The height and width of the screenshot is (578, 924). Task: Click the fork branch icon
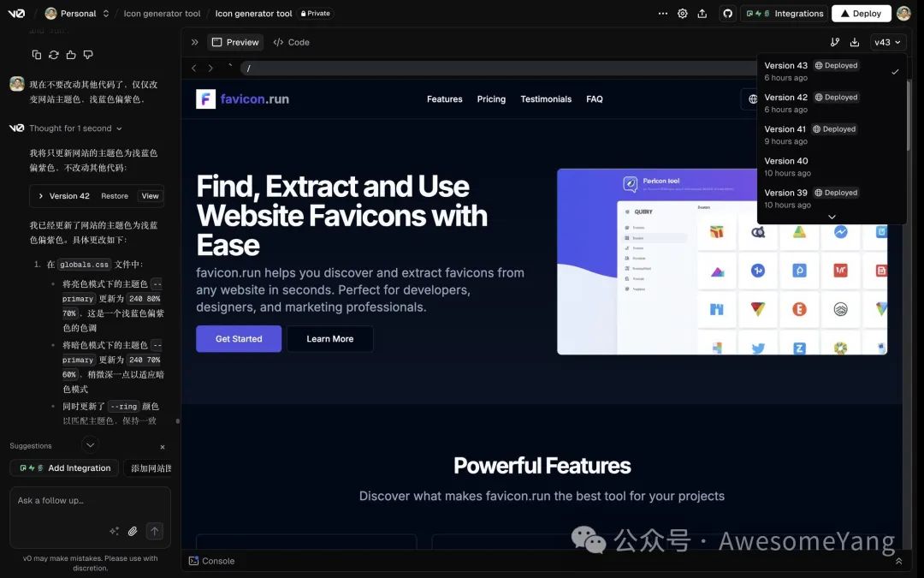point(835,43)
